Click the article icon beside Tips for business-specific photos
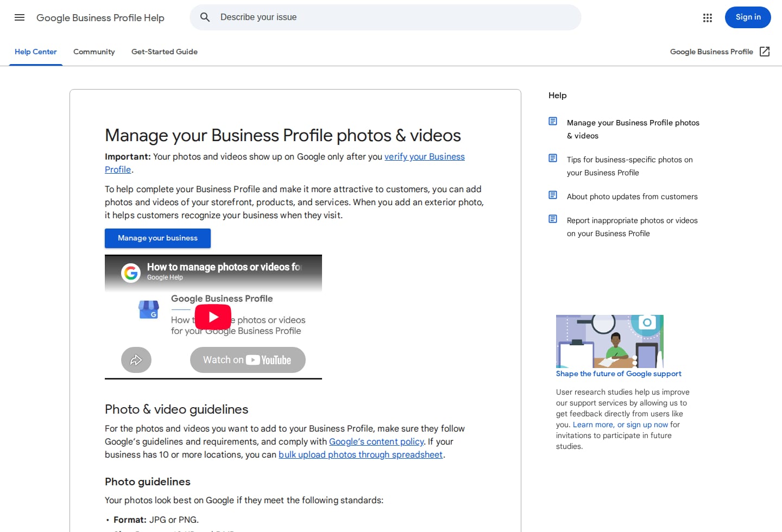This screenshot has width=782, height=532. [553, 158]
